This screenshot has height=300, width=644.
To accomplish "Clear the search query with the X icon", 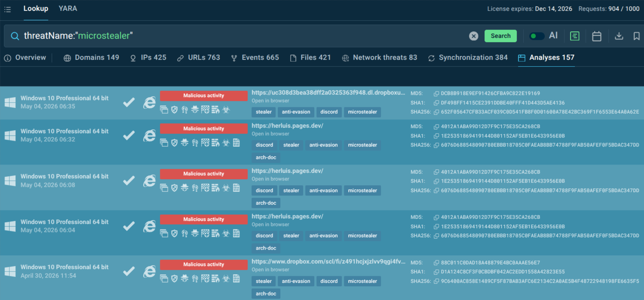I will 473,36.
